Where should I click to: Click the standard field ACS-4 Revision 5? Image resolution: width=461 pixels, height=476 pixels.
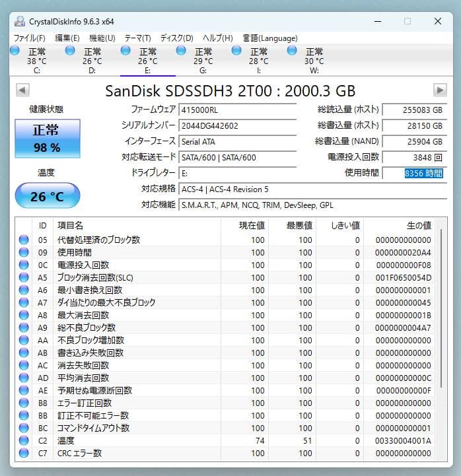coord(313,189)
